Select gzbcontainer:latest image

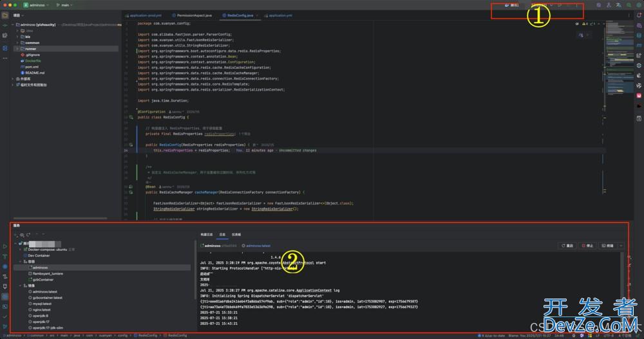click(46, 298)
